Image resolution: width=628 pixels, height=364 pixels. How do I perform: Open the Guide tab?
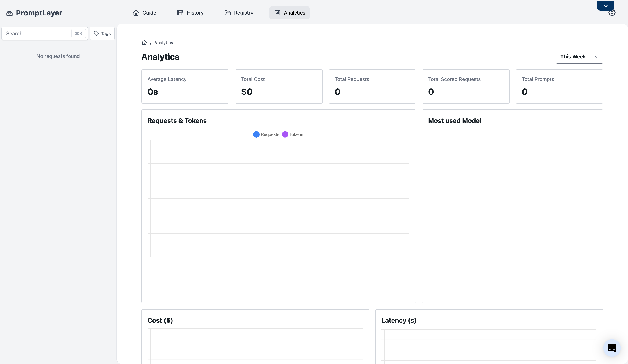[x=144, y=13]
